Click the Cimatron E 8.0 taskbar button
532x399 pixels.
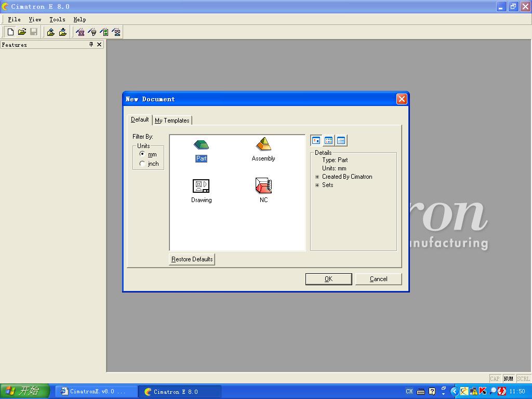pos(180,392)
